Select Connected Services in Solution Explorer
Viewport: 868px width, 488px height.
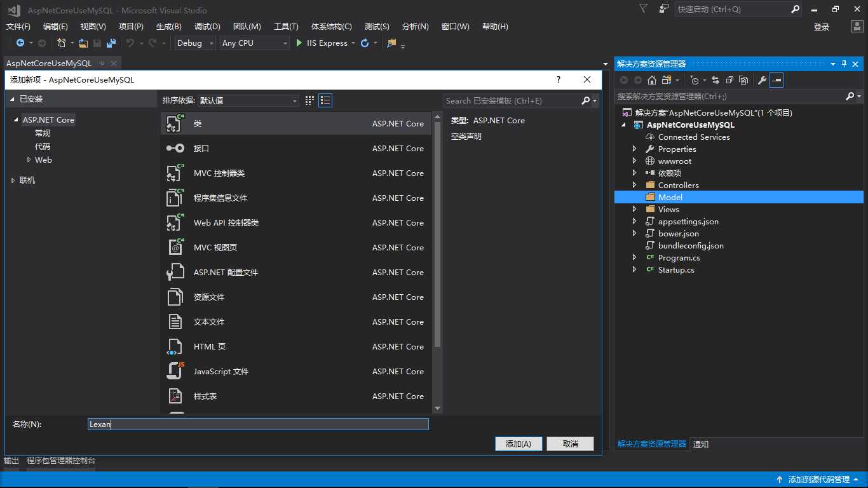694,137
